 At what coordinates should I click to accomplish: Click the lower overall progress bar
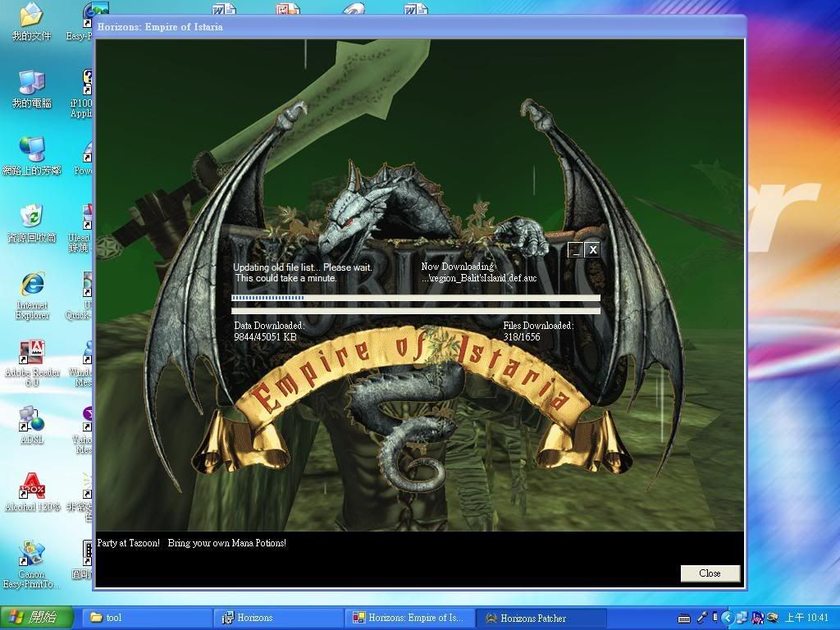[x=416, y=311]
